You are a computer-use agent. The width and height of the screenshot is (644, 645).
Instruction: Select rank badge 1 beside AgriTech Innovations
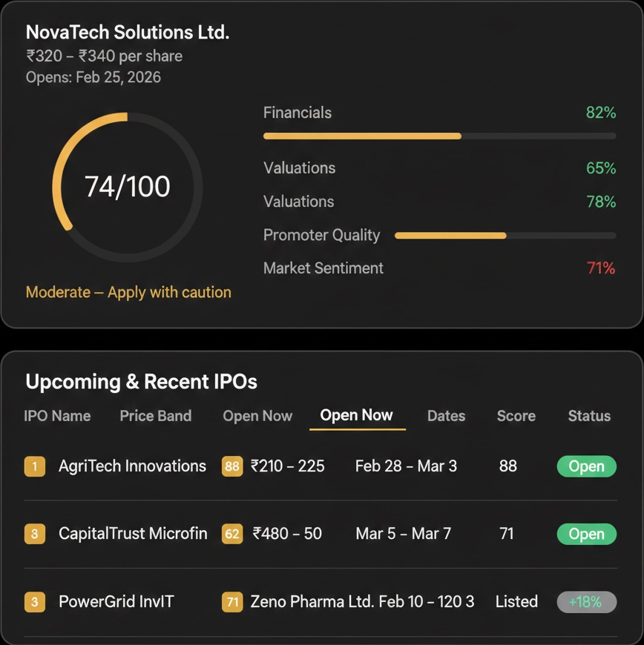pyautogui.click(x=35, y=466)
